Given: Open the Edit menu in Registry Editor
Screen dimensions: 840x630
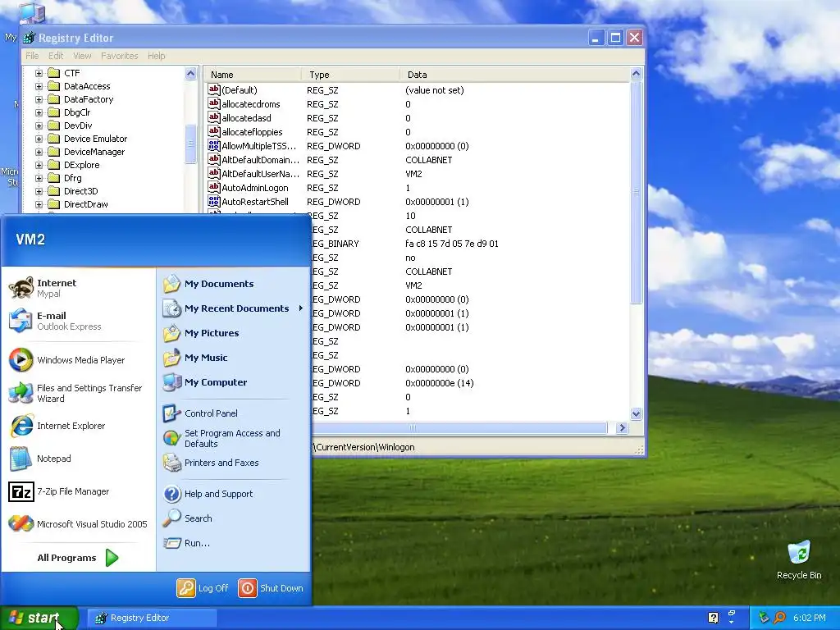Looking at the screenshot, I should (56, 56).
